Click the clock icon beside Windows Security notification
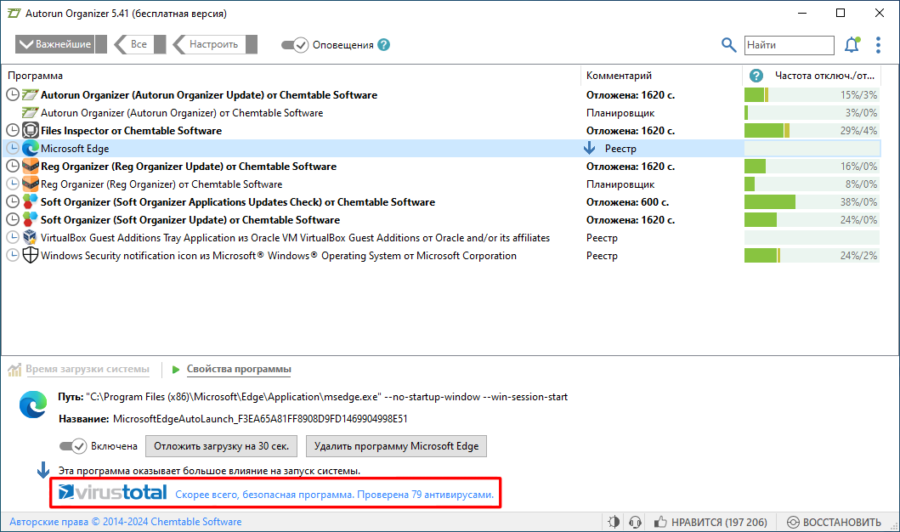This screenshot has width=900, height=532. pyautogui.click(x=13, y=255)
